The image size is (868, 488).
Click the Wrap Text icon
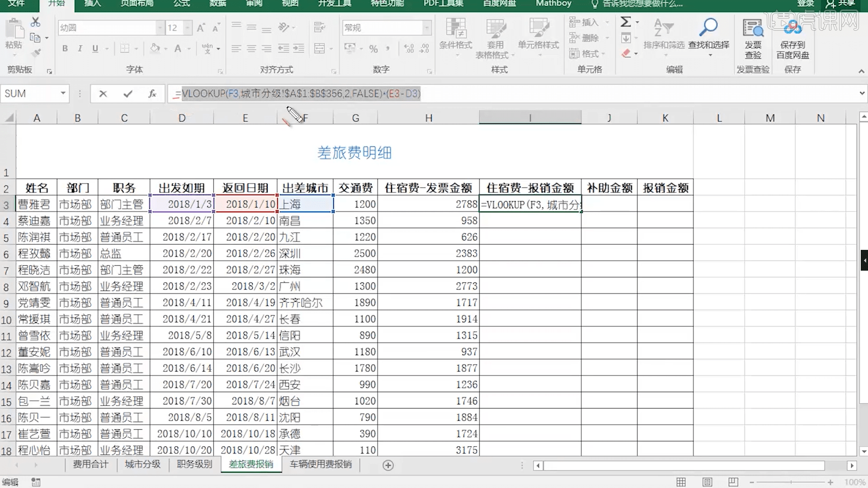[320, 28]
